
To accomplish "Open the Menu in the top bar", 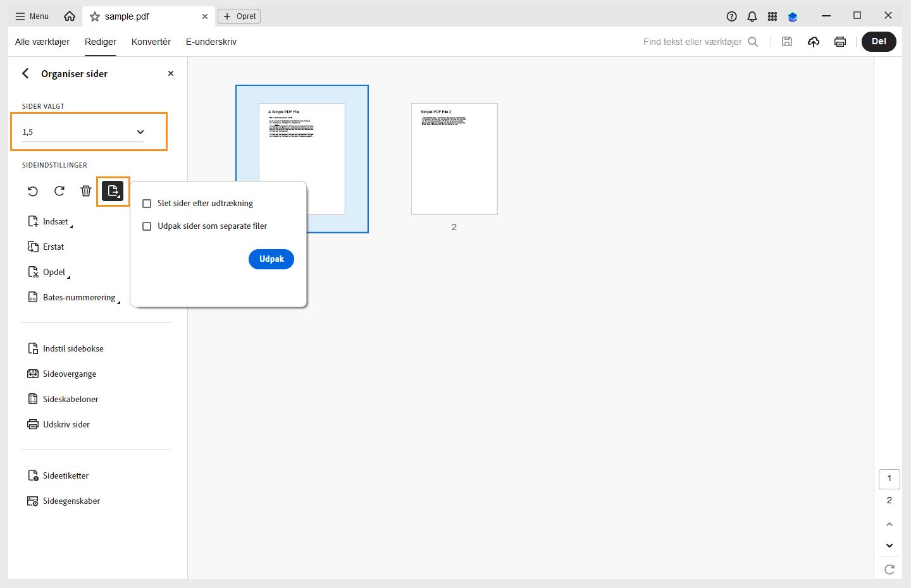I will click(31, 16).
